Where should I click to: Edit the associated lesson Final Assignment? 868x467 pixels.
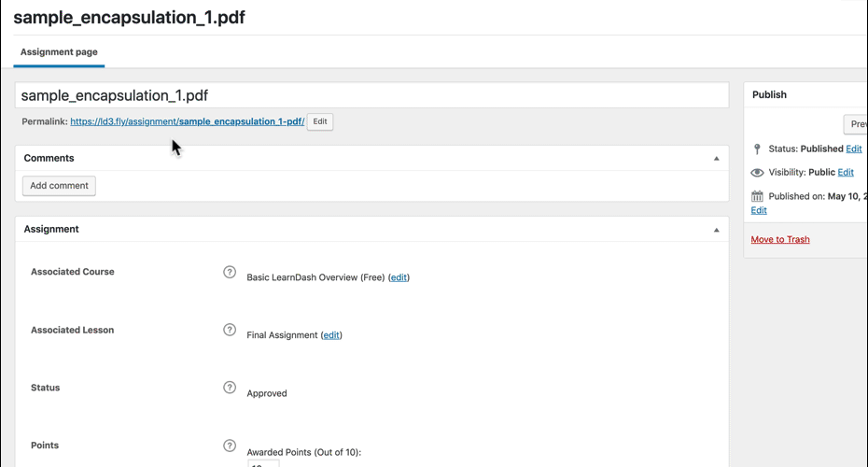(x=331, y=335)
